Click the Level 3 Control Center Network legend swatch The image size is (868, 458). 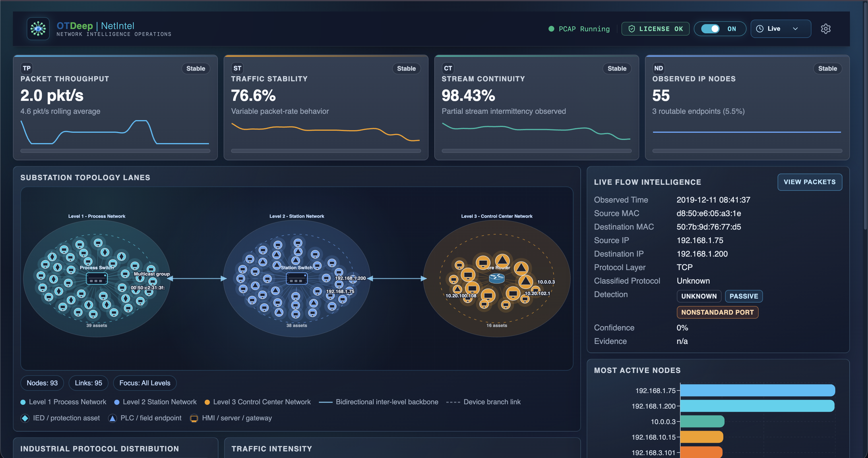point(207,402)
